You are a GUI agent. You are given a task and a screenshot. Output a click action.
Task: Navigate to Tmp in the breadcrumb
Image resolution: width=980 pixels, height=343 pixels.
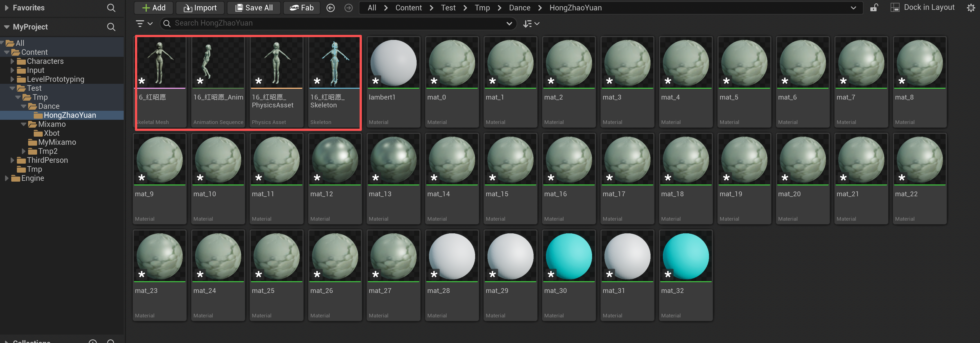tap(482, 8)
